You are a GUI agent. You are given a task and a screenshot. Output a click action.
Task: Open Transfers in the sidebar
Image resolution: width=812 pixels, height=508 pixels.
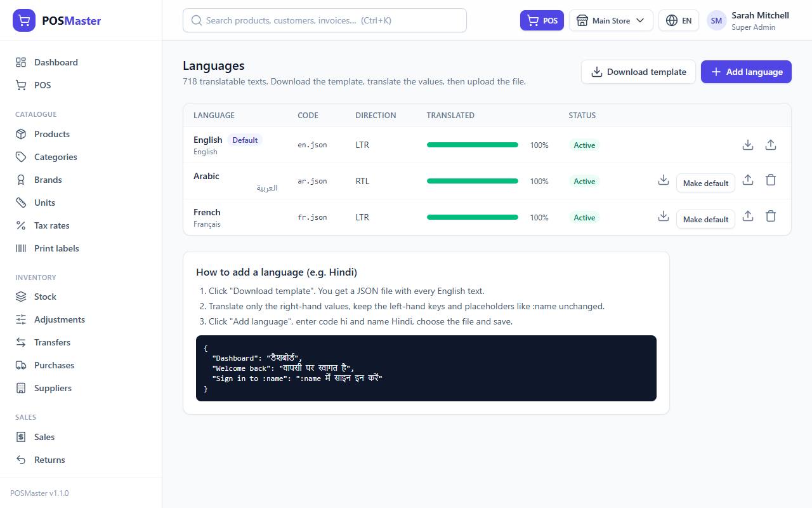click(x=81, y=342)
